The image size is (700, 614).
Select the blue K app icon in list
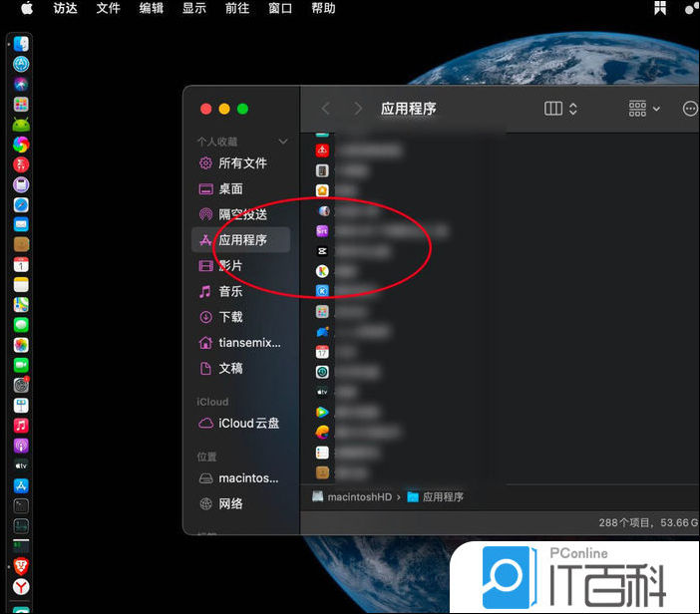click(x=322, y=291)
